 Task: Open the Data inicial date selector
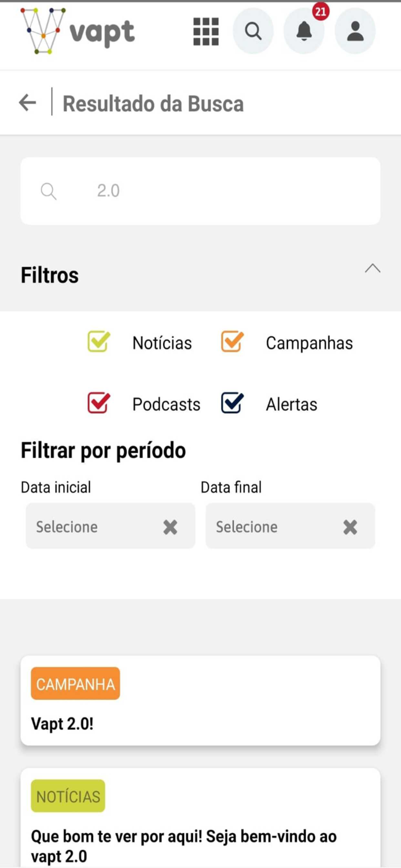point(87,526)
